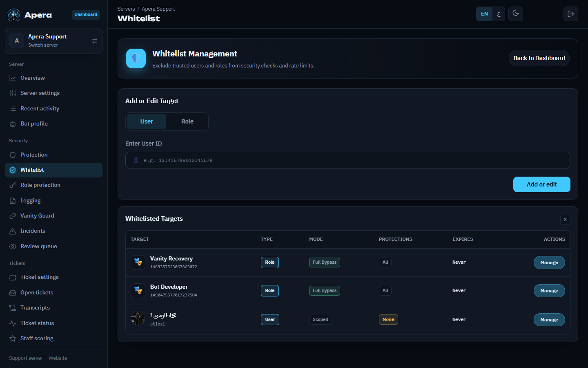The height and width of the screenshot is (368, 588).
Task: Select the Role target tab
Action: [x=187, y=122]
